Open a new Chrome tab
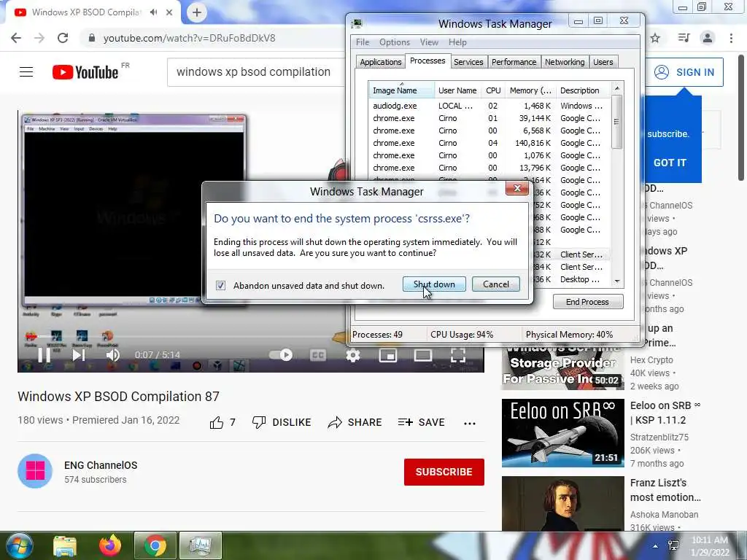Screen dimensions: 747x560 (197, 12)
